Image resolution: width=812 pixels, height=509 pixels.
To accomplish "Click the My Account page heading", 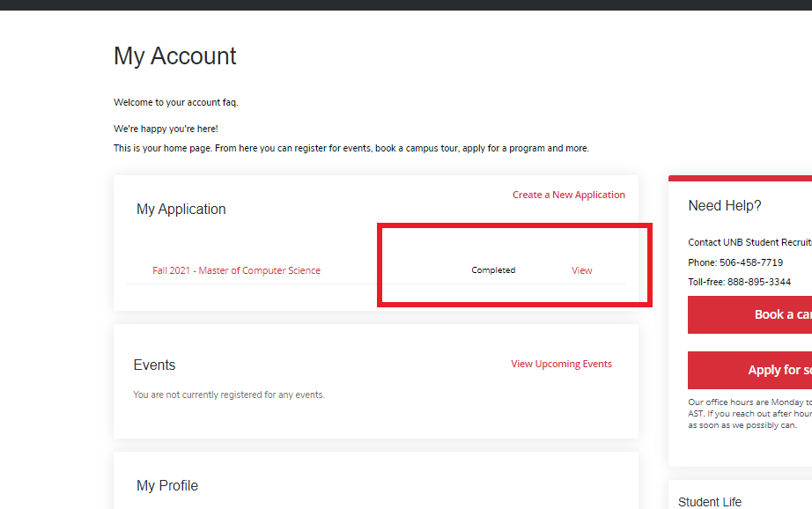I will [x=175, y=56].
